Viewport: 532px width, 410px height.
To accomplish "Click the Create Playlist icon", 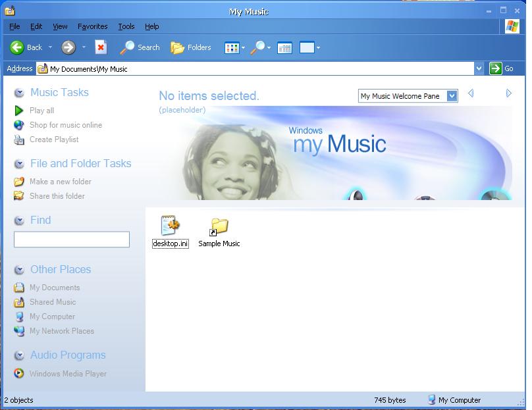I will click(x=19, y=140).
